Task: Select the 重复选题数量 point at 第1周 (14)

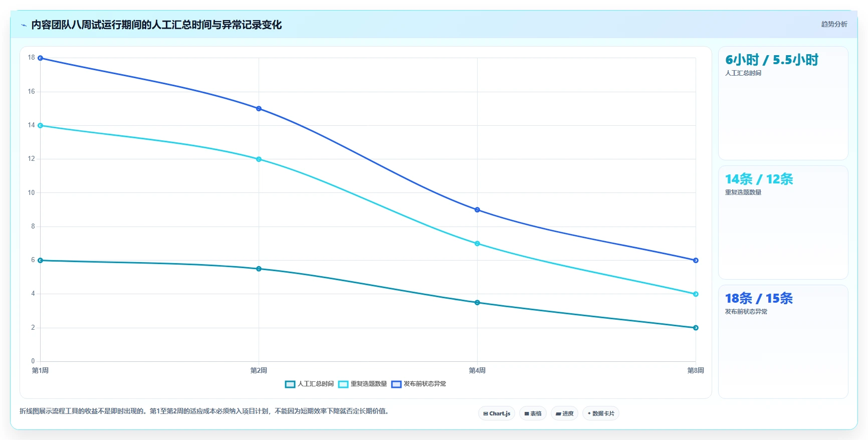Action: pyautogui.click(x=41, y=126)
